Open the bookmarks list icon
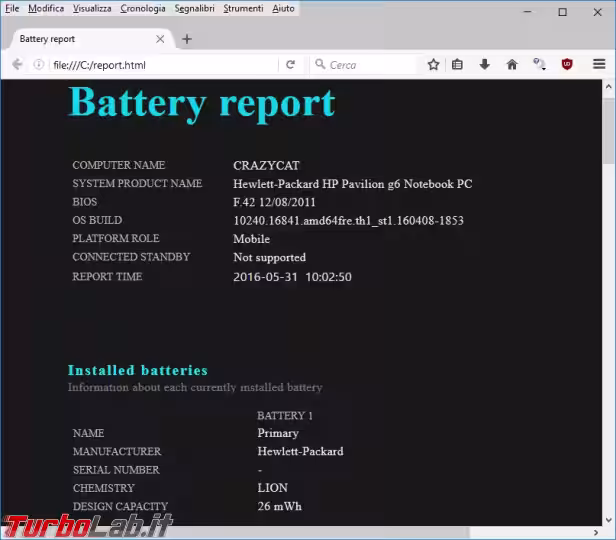The image size is (616, 540). [457, 64]
